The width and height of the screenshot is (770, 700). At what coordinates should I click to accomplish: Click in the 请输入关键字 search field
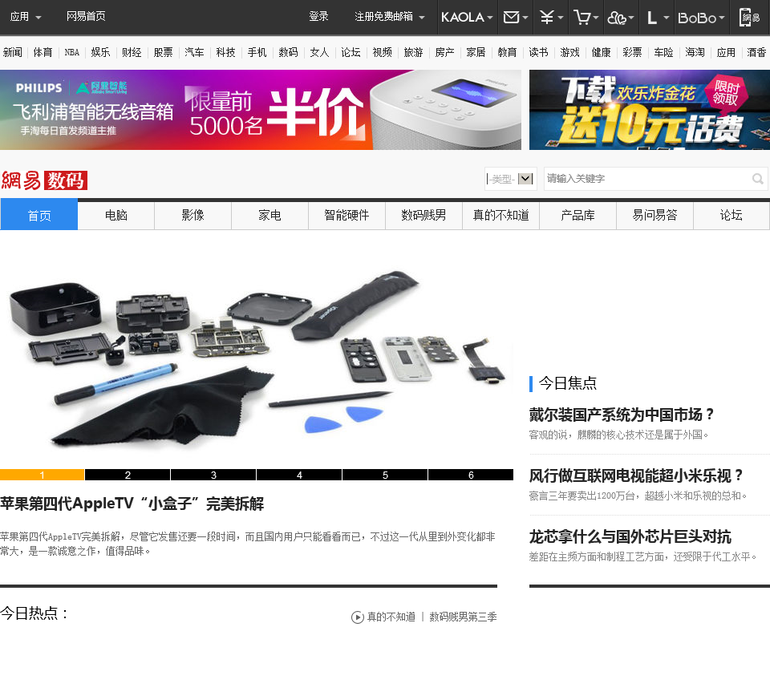point(646,179)
